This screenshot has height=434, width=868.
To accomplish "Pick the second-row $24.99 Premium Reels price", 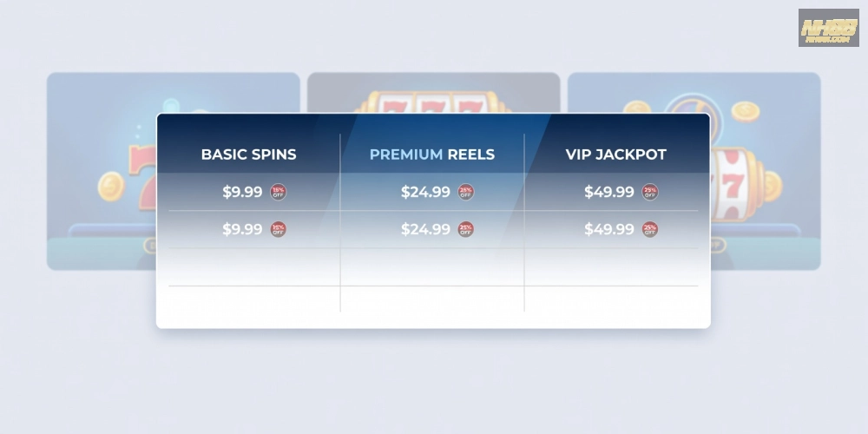I will click(x=425, y=229).
